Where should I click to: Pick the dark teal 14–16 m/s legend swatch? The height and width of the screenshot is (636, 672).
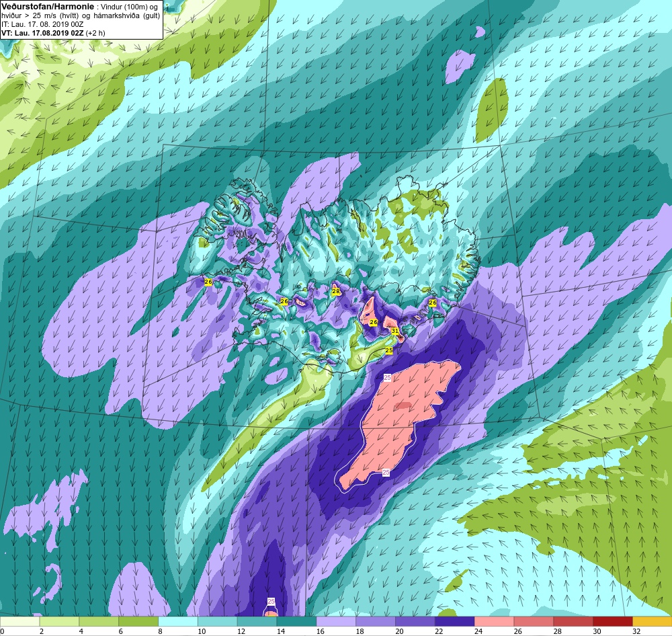click(x=296, y=621)
